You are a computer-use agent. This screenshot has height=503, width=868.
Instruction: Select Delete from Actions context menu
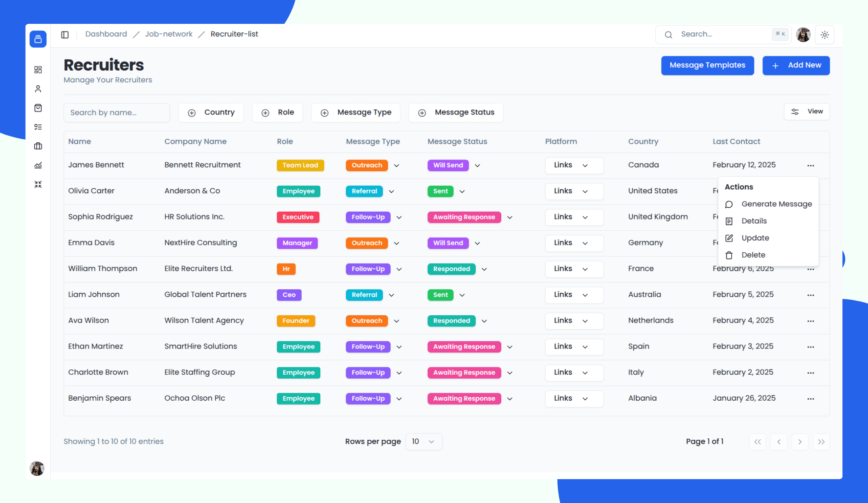point(753,255)
